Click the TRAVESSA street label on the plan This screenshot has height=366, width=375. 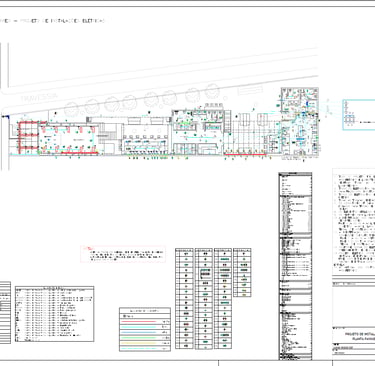tap(39, 97)
